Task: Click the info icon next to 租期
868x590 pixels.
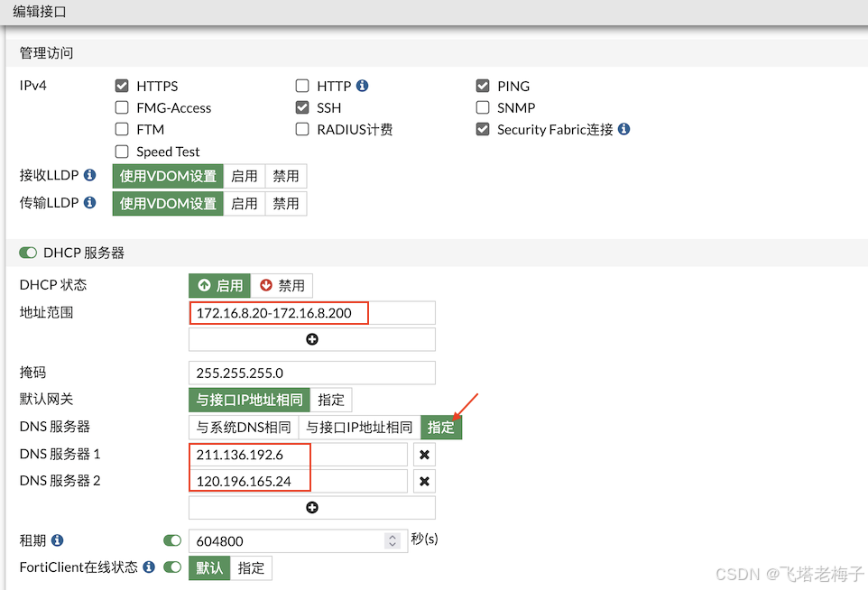Action: pos(57,540)
